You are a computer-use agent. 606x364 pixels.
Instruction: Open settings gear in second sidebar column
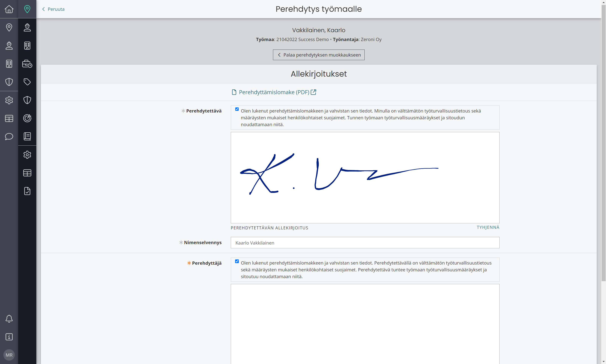pyautogui.click(x=27, y=154)
